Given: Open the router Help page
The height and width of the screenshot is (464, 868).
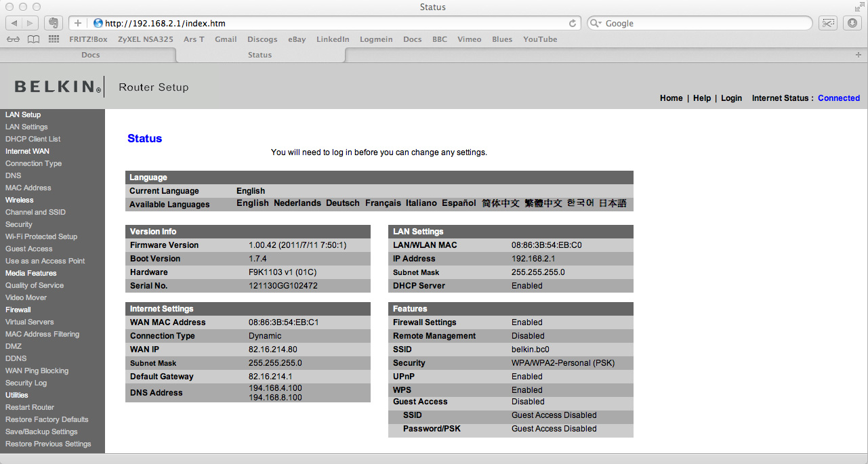Looking at the screenshot, I should click(x=702, y=98).
